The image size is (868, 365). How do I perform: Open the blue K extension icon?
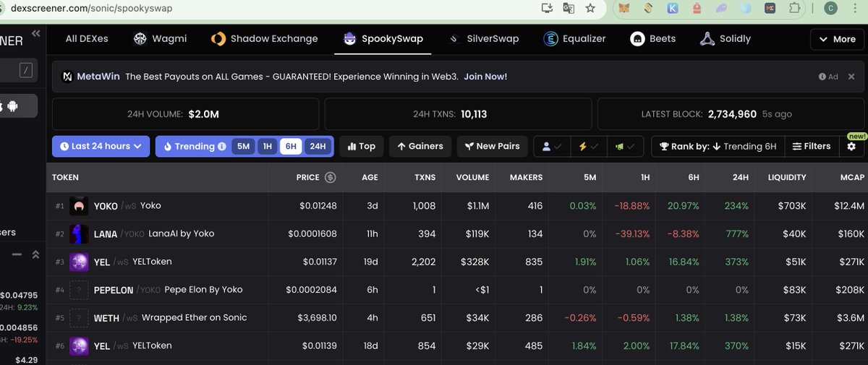673,9
